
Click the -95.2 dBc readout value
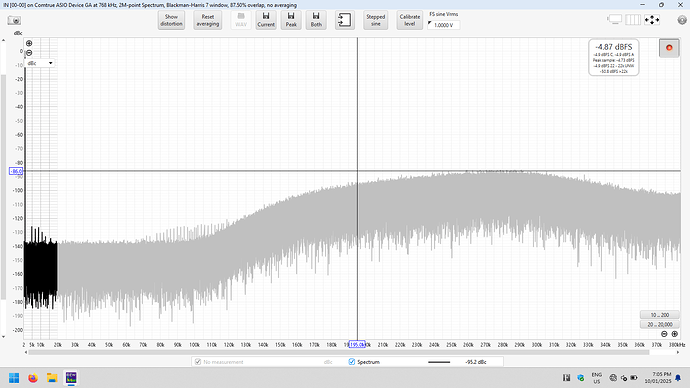pos(476,362)
